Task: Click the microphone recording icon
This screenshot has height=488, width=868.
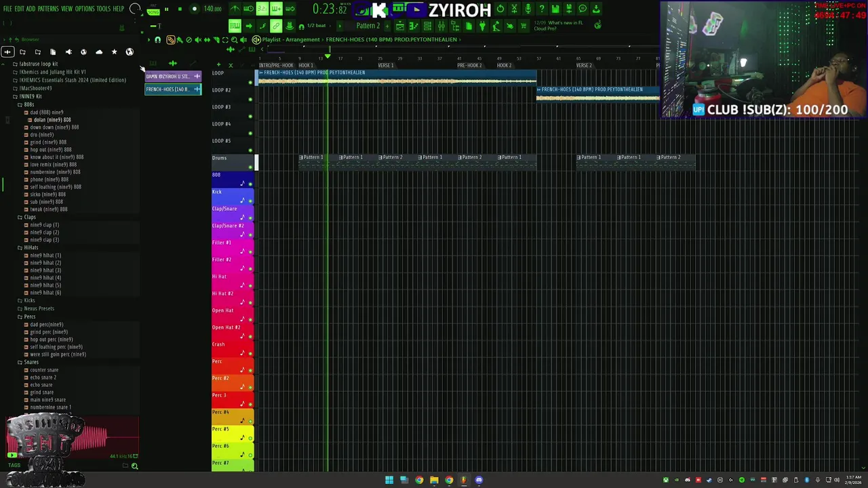Action: click(x=528, y=9)
